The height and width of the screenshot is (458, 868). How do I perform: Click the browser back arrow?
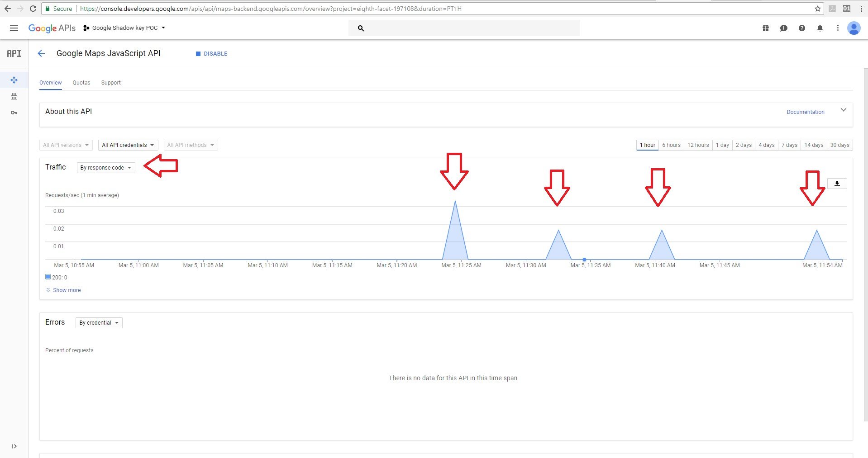8,9
